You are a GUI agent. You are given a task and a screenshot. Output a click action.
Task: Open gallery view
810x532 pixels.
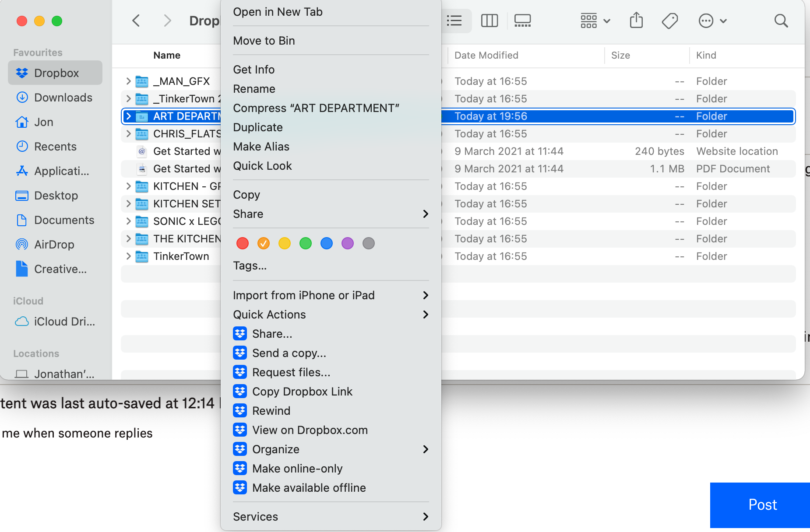pos(522,20)
